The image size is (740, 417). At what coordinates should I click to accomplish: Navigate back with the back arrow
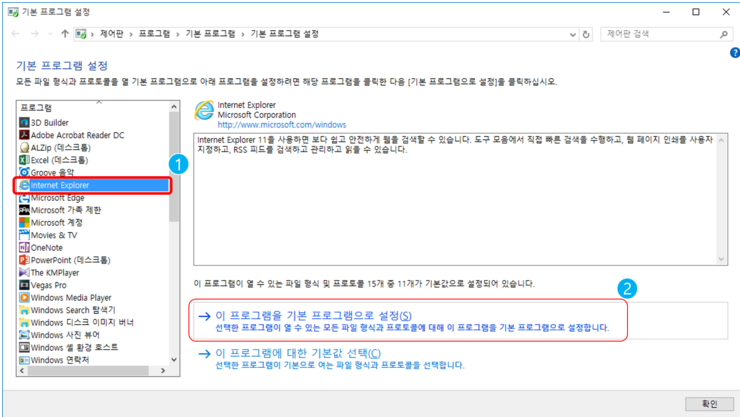[16, 34]
